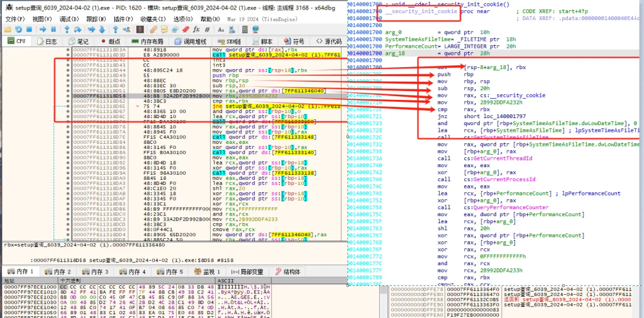
Task: Open the 调用堆栈 tab
Action: [x=194, y=41]
